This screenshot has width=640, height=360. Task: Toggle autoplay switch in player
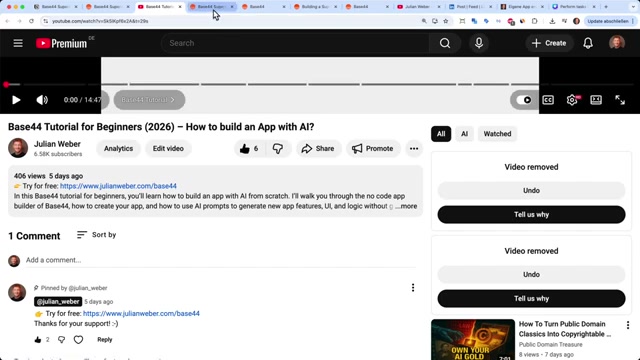pos(524,100)
